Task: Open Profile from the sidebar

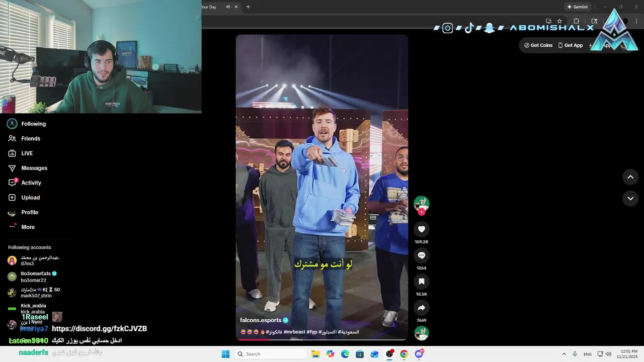Action: [23, 212]
